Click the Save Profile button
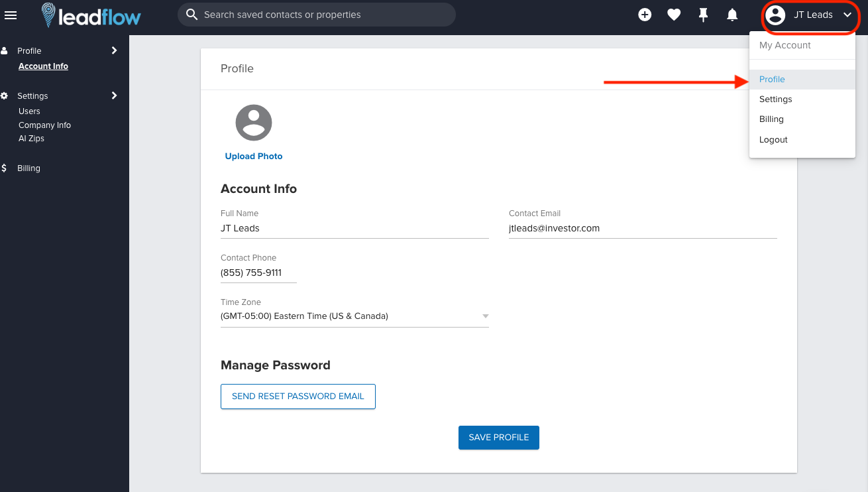This screenshot has width=868, height=492. pyautogui.click(x=499, y=438)
